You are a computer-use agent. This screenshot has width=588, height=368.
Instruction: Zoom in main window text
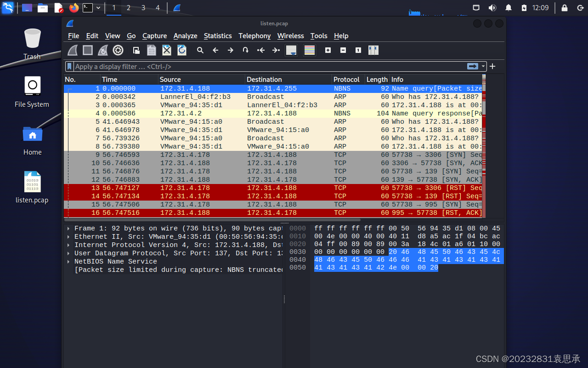point(328,50)
